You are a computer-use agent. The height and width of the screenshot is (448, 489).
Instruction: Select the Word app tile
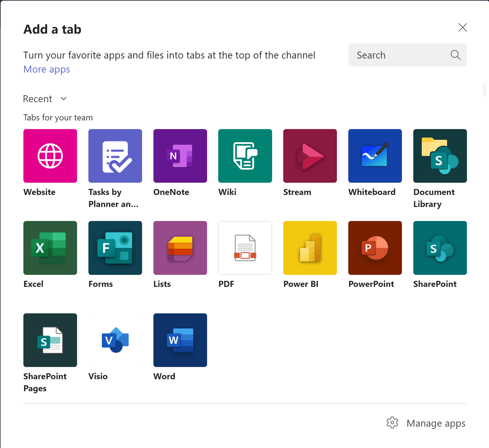(x=180, y=340)
